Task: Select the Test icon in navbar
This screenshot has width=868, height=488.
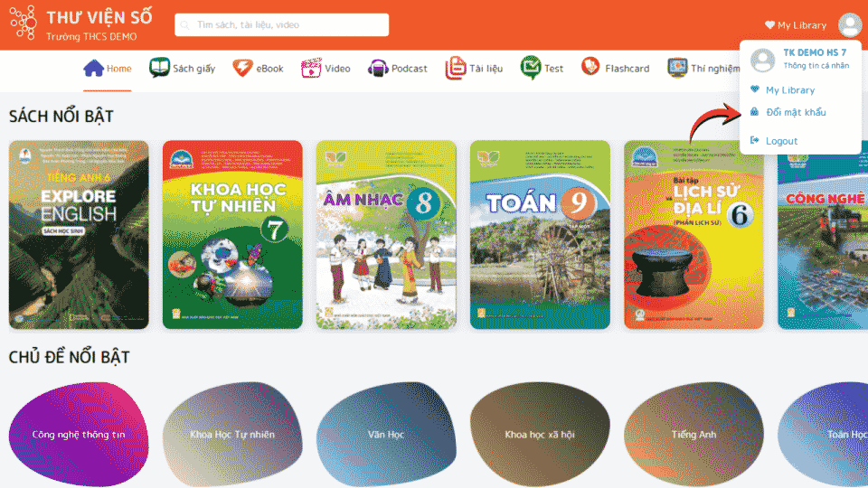Action: [x=530, y=68]
